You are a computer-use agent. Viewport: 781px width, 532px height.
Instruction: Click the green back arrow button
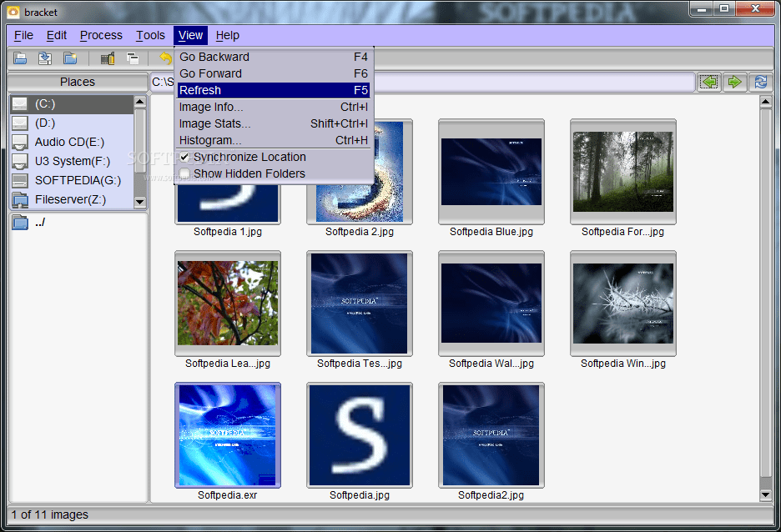(709, 82)
